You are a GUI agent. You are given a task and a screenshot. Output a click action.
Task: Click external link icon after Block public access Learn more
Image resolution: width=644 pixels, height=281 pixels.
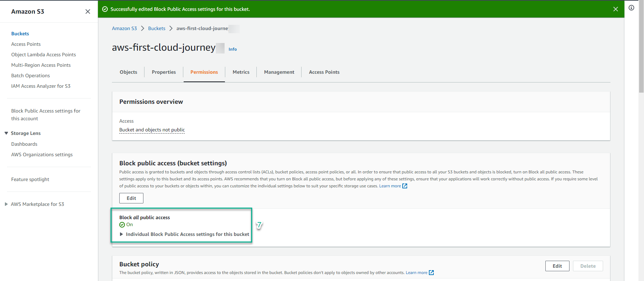(x=405, y=186)
